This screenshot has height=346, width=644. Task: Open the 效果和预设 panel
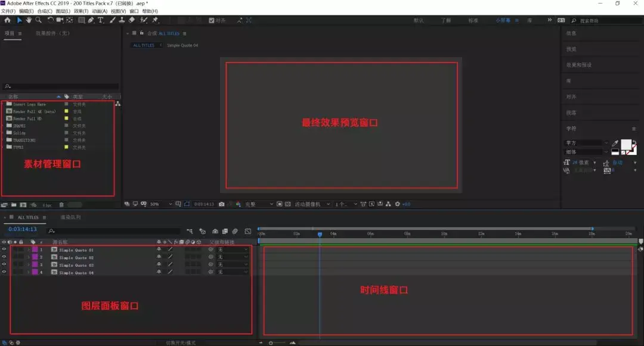tap(578, 65)
